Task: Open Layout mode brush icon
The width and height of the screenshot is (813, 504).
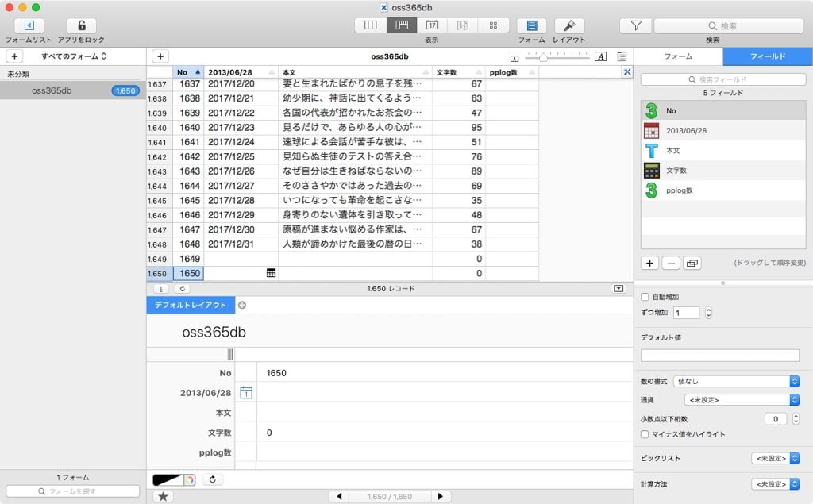Action: 569,25
